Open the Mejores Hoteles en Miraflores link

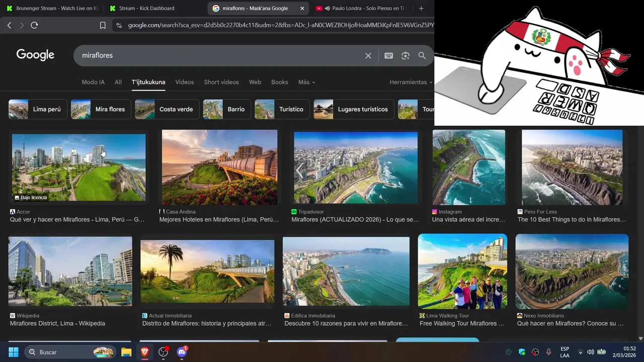click(219, 219)
